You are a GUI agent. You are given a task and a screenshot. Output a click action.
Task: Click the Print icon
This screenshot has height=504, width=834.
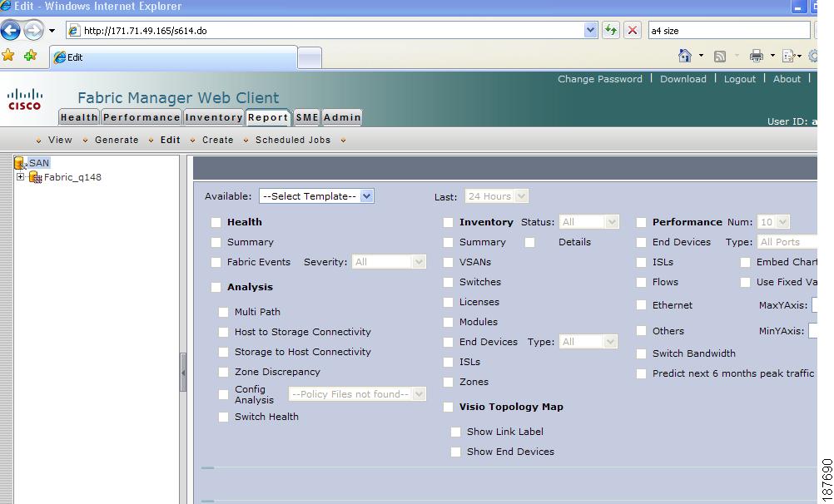click(756, 56)
